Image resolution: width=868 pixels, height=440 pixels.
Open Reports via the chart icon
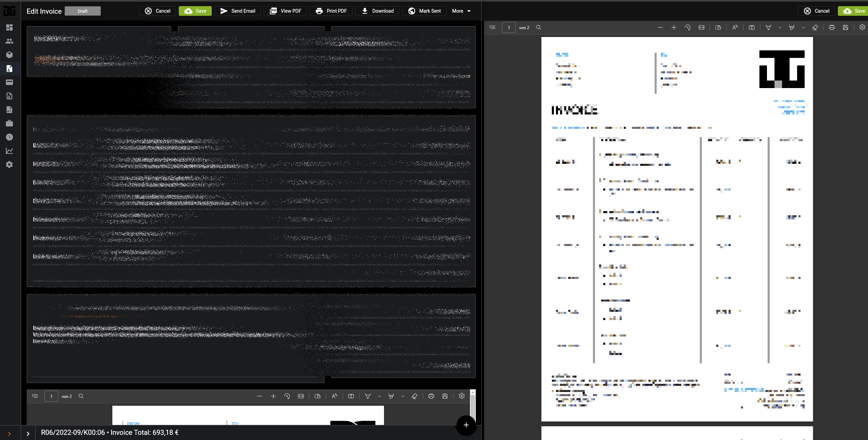point(10,151)
